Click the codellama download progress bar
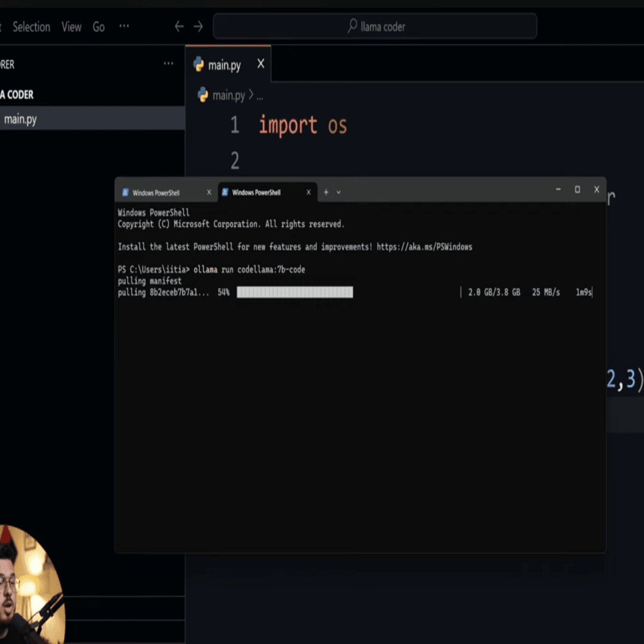The width and height of the screenshot is (644, 644). click(x=295, y=292)
